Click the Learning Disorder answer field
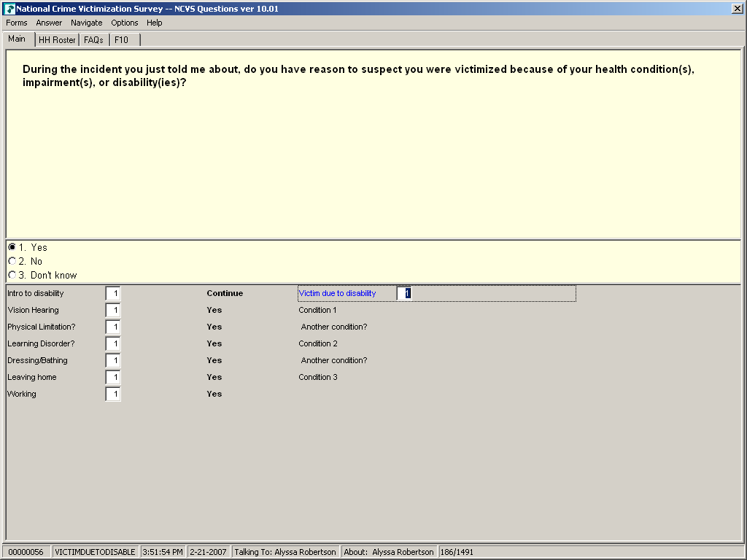This screenshot has width=747, height=560. (113, 343)
